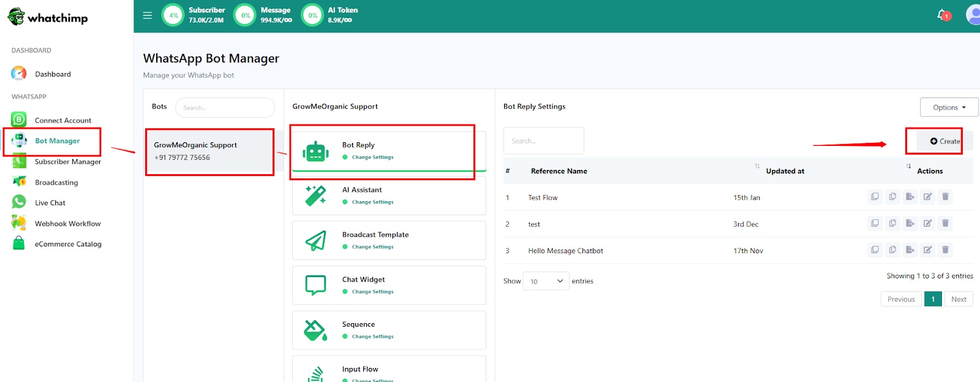Image resolution: width=980 pixels, height=382 pixels.
Task: Toggle the hamburger sidebar menu icon
Action: pyautogui.click(x=147, y=15)
